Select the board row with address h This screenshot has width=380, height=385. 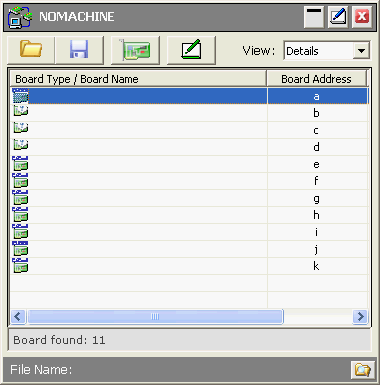tap(189, 215)
